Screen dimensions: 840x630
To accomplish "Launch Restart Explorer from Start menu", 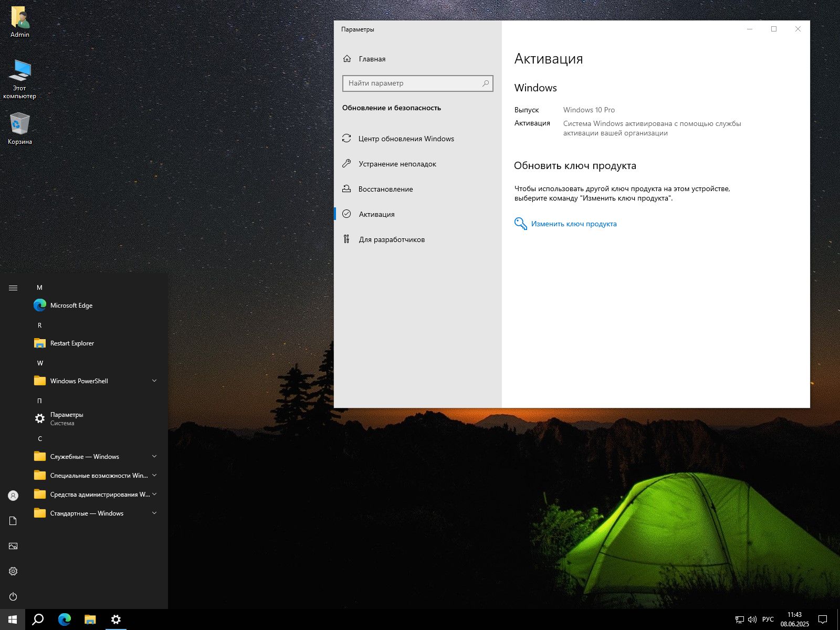I will point(97,343).
